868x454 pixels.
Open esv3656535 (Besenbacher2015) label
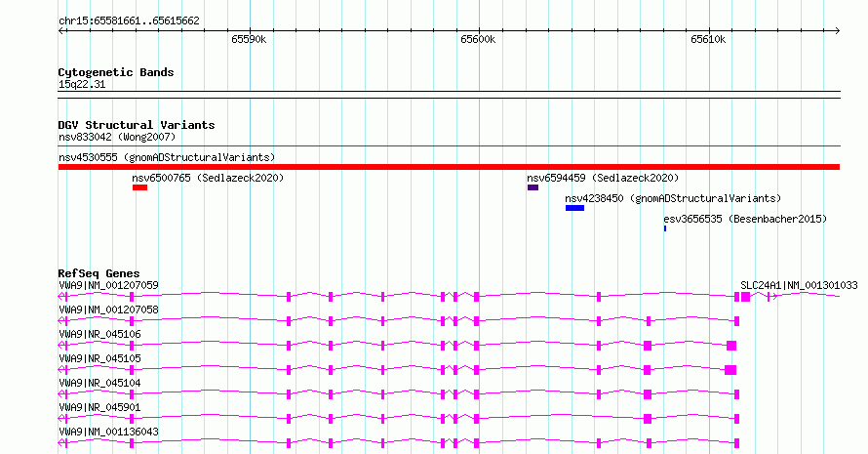click(745, 219)
